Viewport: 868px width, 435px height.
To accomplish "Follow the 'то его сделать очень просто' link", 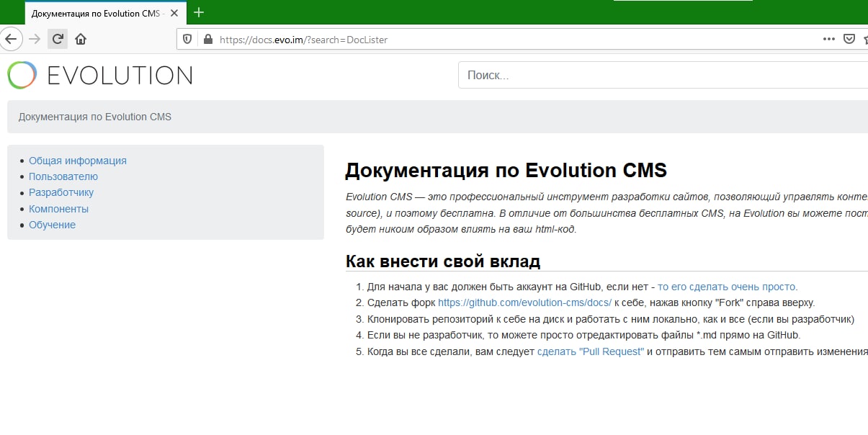I will coord(727,286).
